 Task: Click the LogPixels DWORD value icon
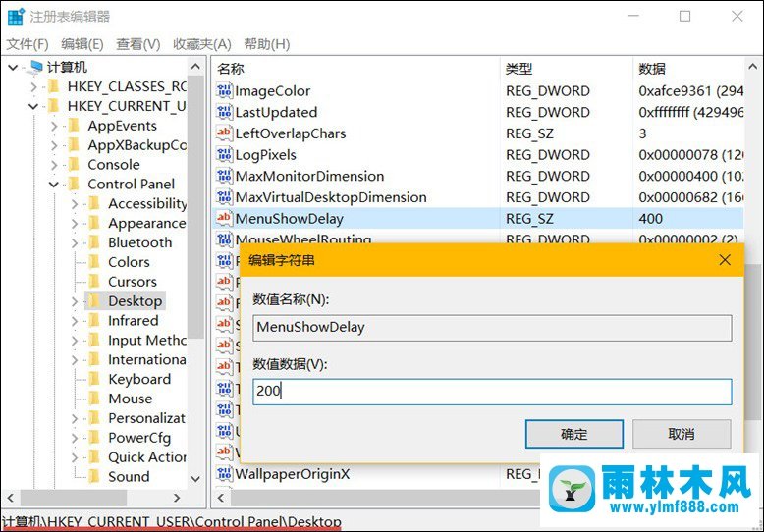point(224,154)
